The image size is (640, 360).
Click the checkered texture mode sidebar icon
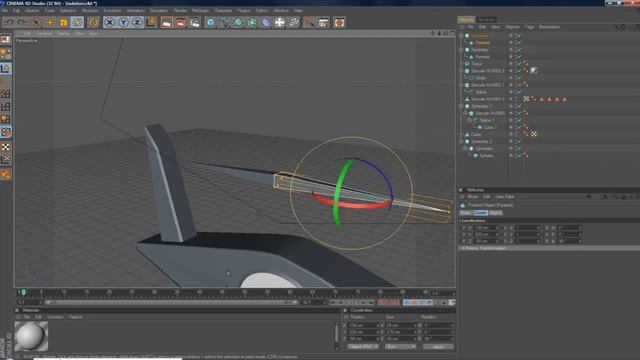point(5,147)
